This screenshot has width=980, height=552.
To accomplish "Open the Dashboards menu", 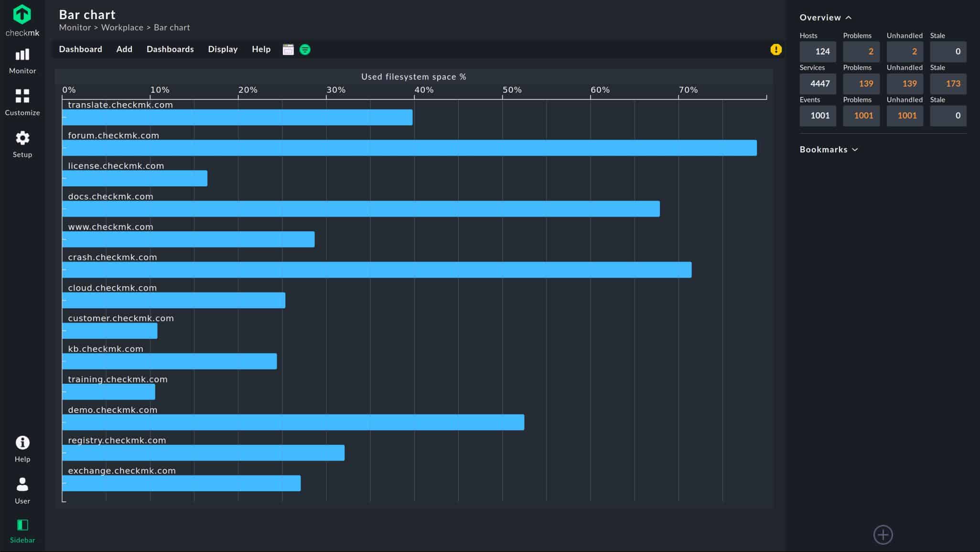I will (170, 49).
